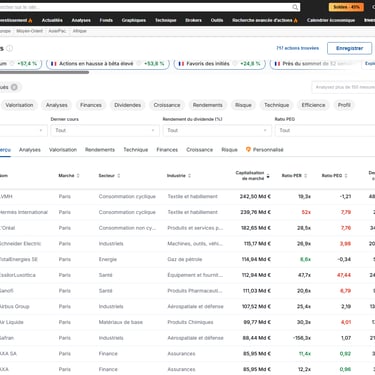The image size is (375, 375).
Task: Sort by the Marché column arrows
Action: [78, 176]
